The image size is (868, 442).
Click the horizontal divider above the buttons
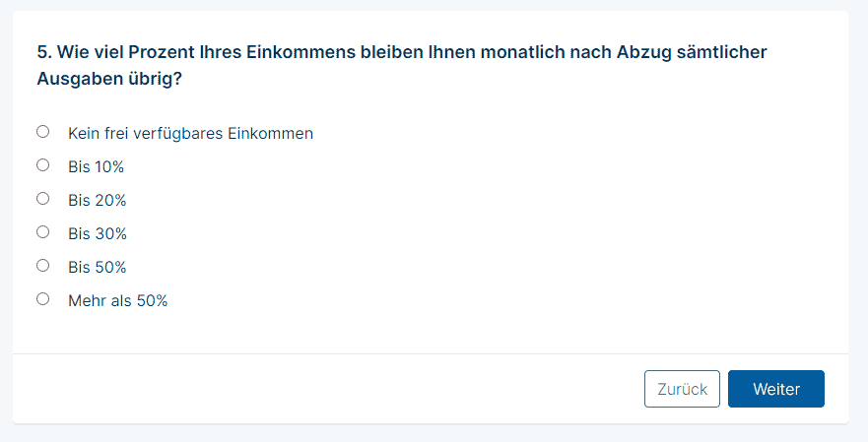431,353
